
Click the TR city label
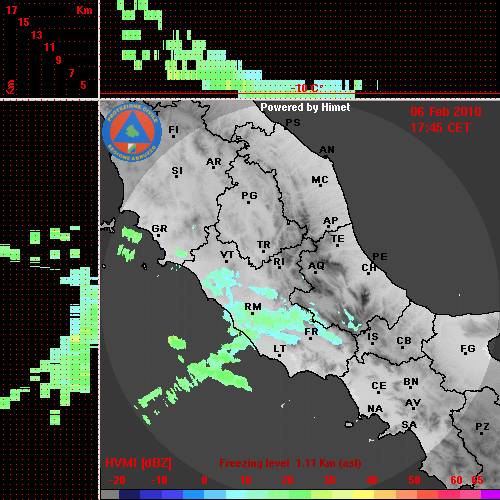264,245
